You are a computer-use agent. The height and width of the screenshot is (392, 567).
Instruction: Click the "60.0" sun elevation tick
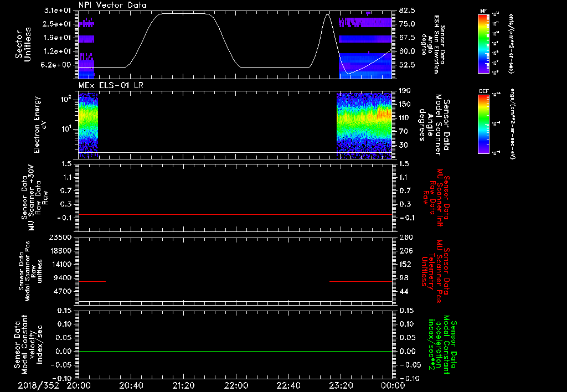(407, 51)
